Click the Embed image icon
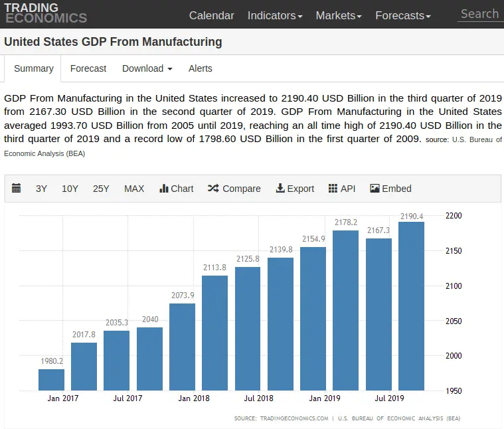Screen dimensions: 504x429 click(x=375, y=189)
